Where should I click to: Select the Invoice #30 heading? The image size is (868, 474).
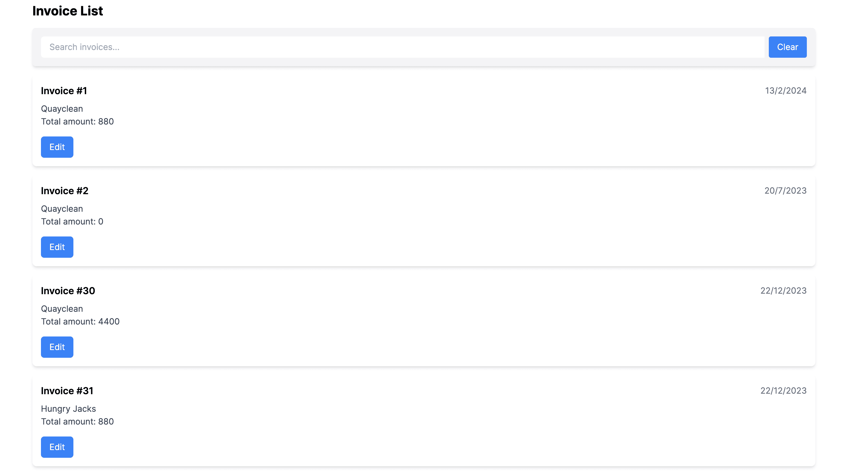click(x=68, y=291)
